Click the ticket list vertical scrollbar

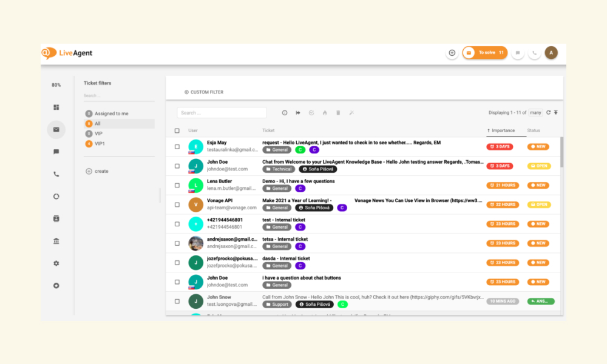click(x=561, y=152)
